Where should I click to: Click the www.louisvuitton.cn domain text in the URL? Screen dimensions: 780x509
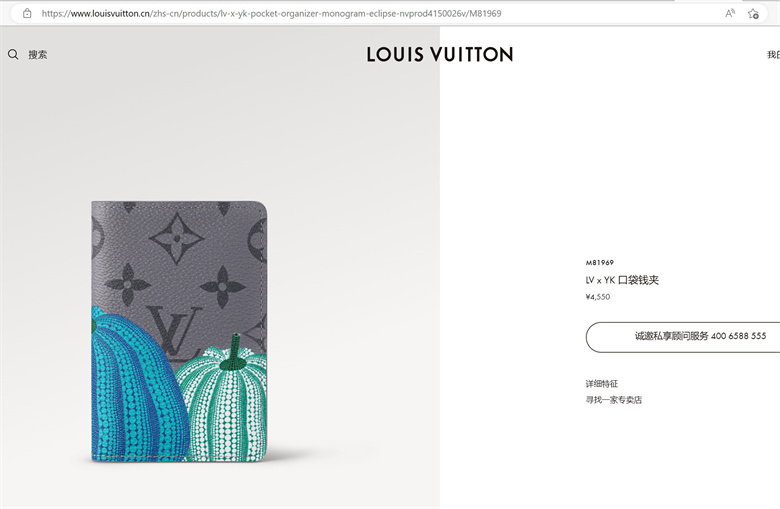tap(110, 13)
